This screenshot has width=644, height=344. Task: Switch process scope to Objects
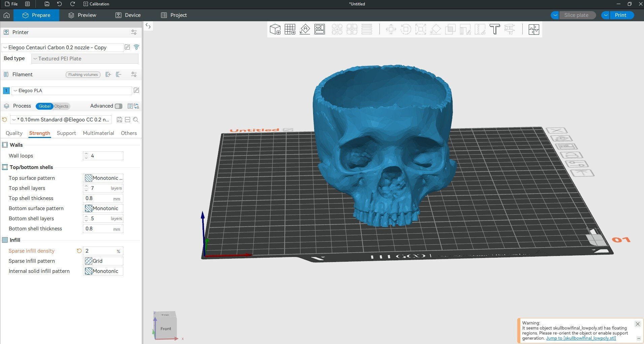(61, 106)
